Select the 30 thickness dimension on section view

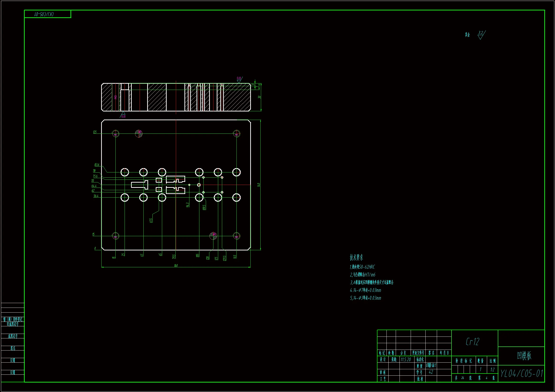pyautogui.click(x=259, y=97)
